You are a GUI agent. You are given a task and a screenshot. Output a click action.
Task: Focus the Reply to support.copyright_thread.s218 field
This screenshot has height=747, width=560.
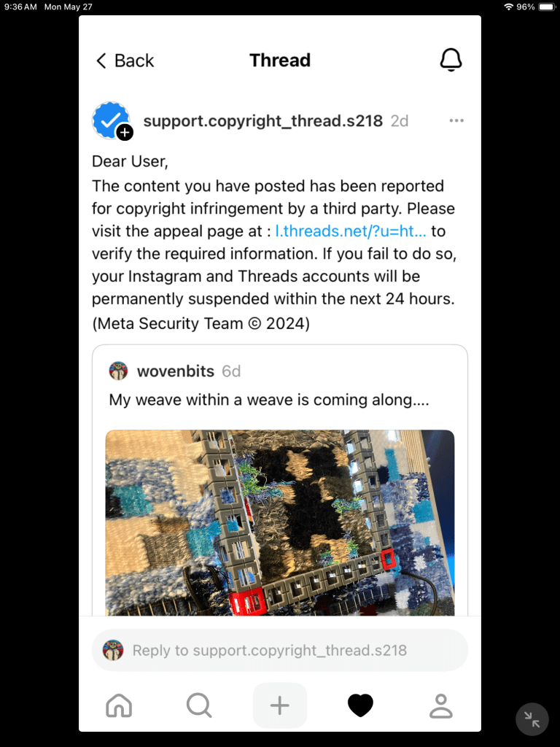pyautogui.click(x=279, y=650)
